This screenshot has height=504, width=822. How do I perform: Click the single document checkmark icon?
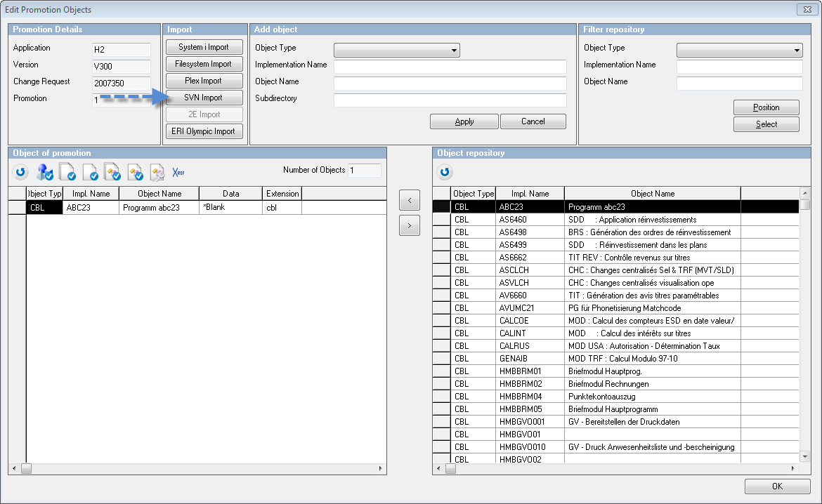tap(90, 172)
